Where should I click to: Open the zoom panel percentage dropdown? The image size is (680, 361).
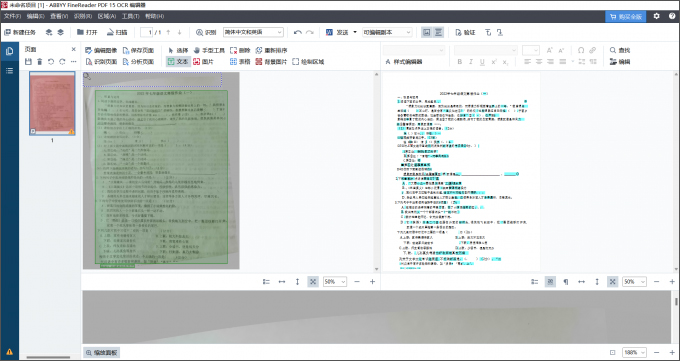(634, 352)
